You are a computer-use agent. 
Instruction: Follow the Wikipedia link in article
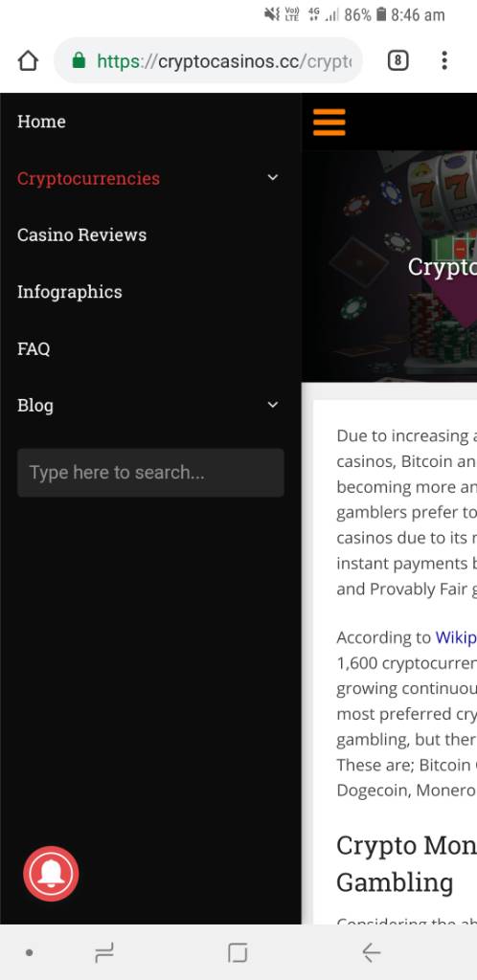point(456,637)
